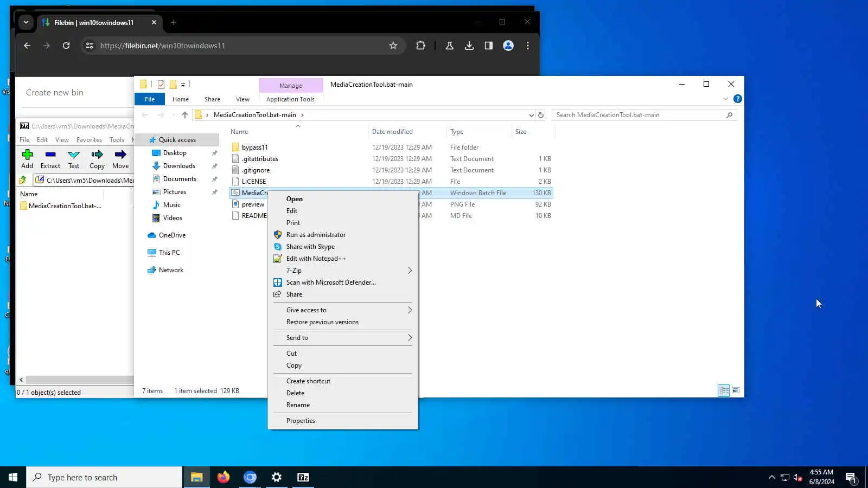Click the Move button in 7-Zip toolbar
This screenshot has height=488, width=868.
pos(120,159)
